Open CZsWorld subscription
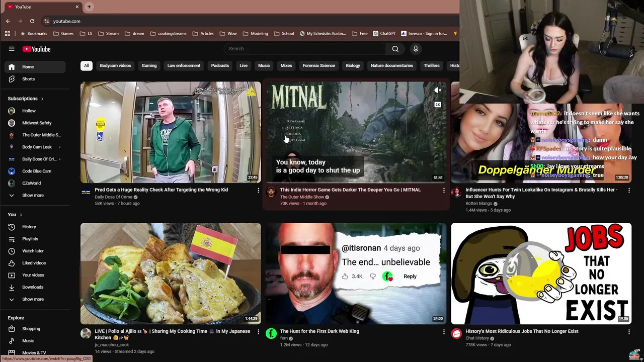The image size is (644, 362). coord(35,183)
